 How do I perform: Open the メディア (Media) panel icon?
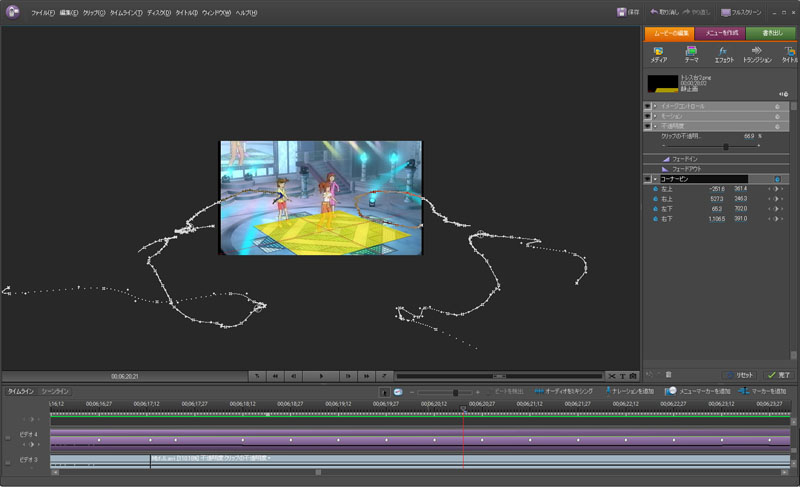coord(658,50)
